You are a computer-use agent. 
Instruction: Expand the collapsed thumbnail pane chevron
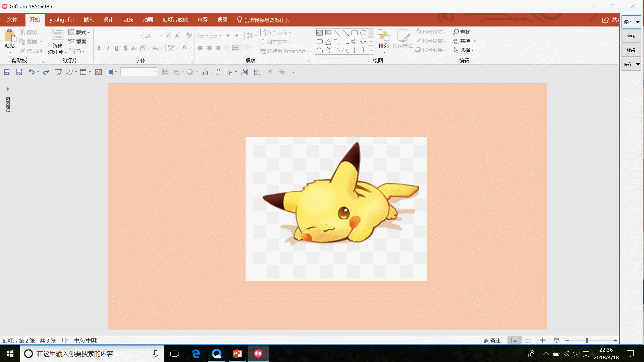point(8,89)
